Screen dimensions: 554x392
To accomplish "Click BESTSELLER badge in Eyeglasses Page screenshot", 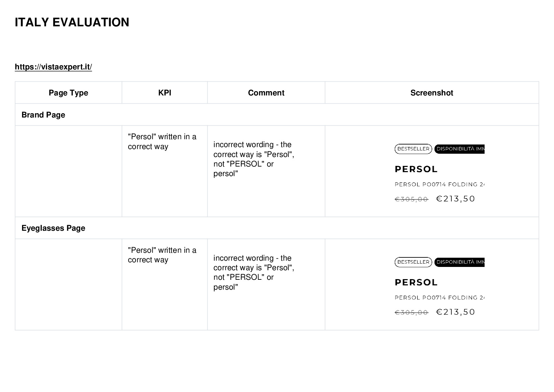I will pyautogui.click(x=413, y=262).
